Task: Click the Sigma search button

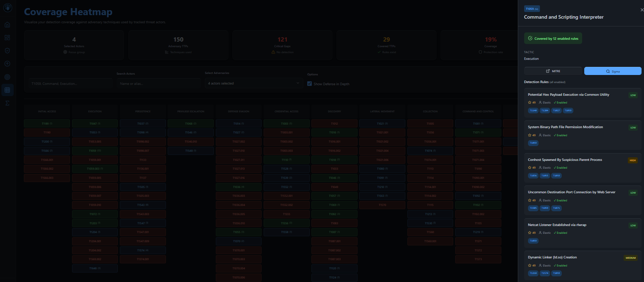Action: [612, 71]
